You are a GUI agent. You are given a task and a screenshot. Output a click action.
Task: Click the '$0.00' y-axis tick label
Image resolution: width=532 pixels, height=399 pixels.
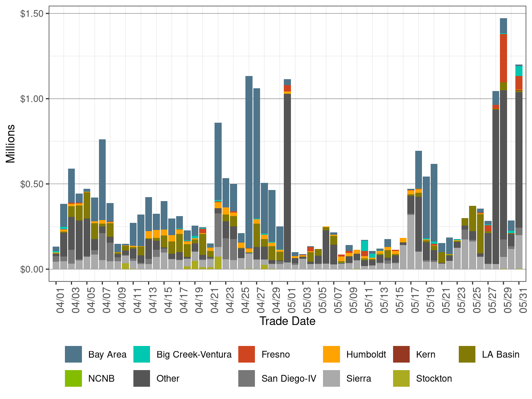(x=32, y=269)
